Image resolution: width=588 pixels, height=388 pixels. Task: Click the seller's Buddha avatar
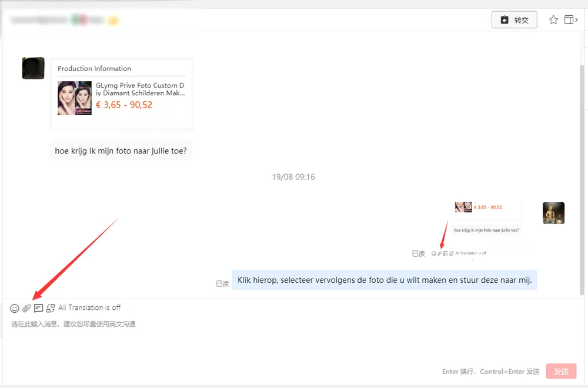(553, 213)
